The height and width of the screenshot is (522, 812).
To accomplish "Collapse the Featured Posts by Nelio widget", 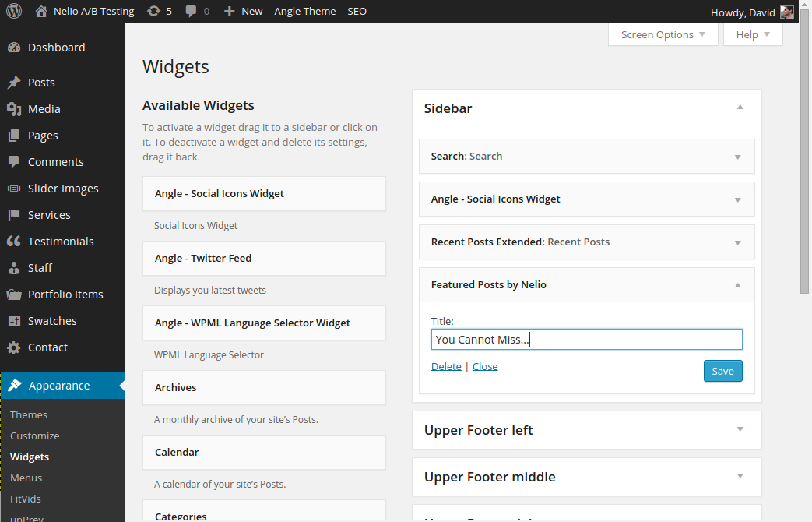I will point(737,285).
